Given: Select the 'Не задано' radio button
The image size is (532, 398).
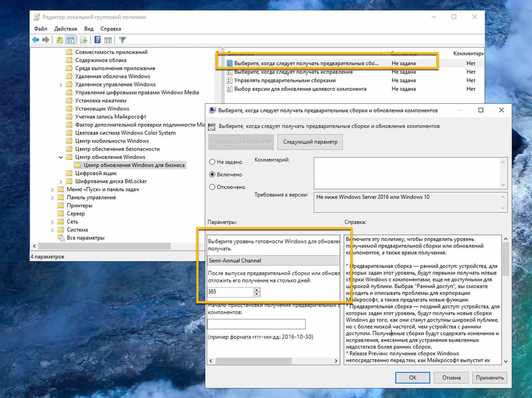Looking at the screenshot, I should (x=212, y=162).
